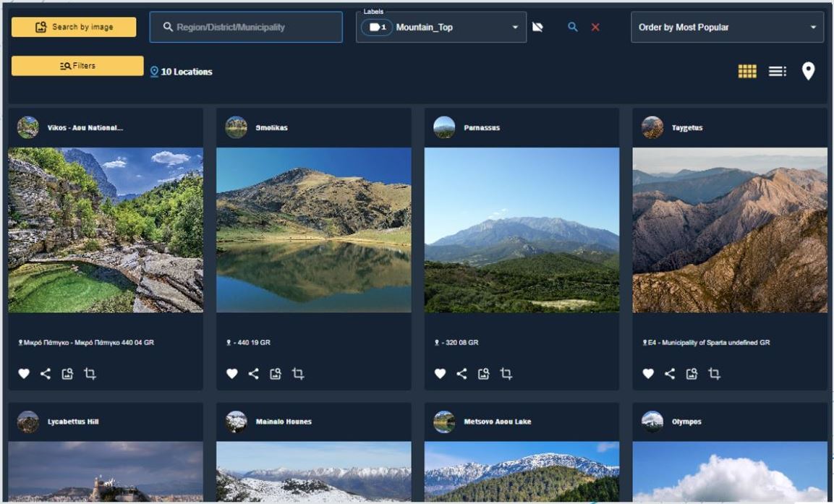Click the Smolikas avatar thumbnail

[236, 127]
